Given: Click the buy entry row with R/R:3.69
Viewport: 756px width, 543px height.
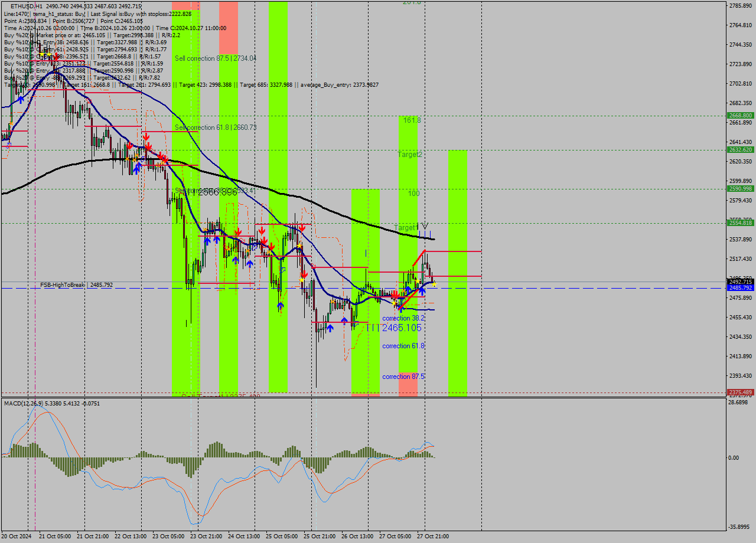Looking at the screenshot, I should [x=85, y=42].
